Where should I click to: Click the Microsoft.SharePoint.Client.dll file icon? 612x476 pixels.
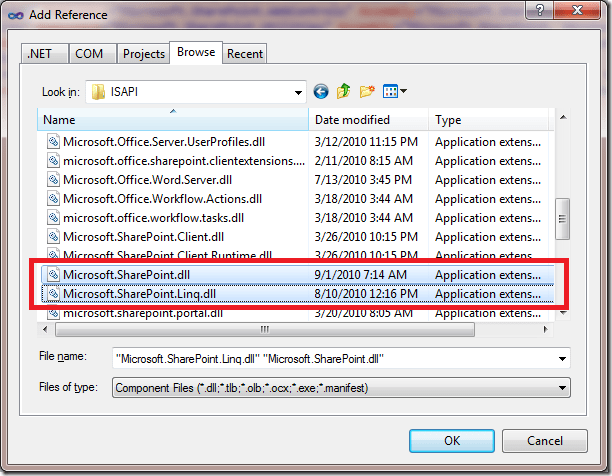[54, 237]
